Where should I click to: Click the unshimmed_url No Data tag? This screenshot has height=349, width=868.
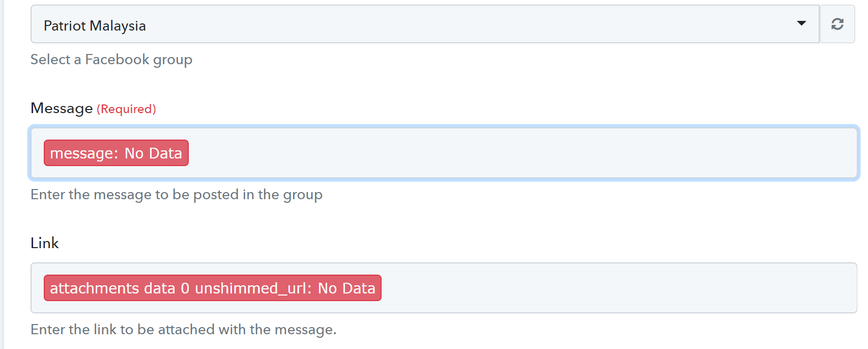(x=212, y=288)
